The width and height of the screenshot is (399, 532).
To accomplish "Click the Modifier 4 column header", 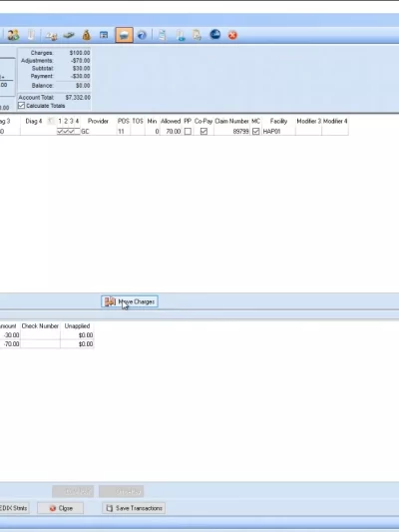I will pyautogui.click(x=335, y=121).
